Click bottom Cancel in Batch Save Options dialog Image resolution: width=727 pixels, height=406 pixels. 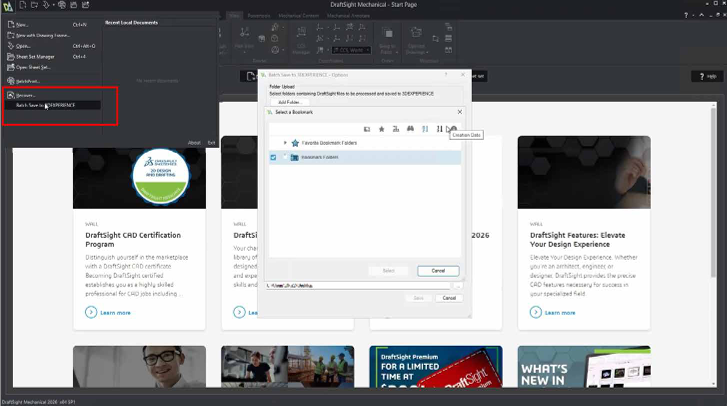pyautogui.click(x=449, y=298)
